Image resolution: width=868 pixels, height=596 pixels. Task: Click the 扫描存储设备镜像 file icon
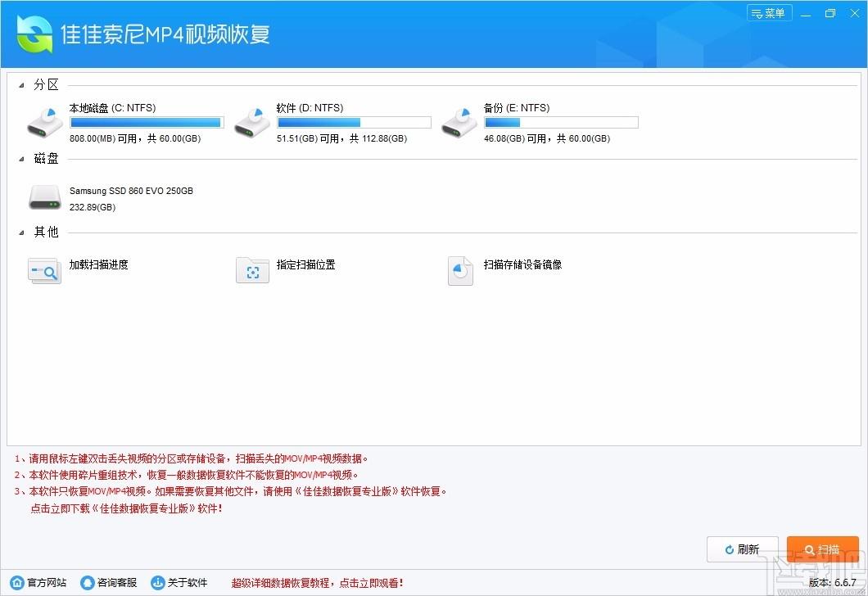click(460, 271)
